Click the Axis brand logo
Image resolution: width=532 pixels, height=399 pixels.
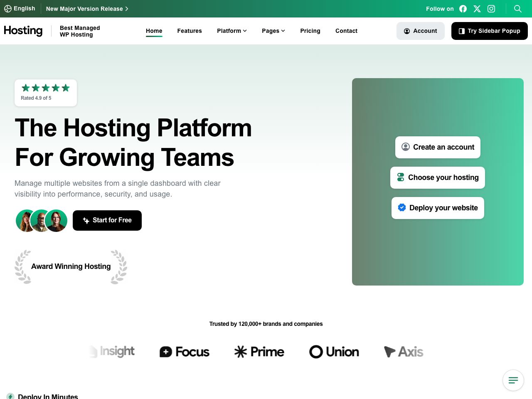pos(404,352)
